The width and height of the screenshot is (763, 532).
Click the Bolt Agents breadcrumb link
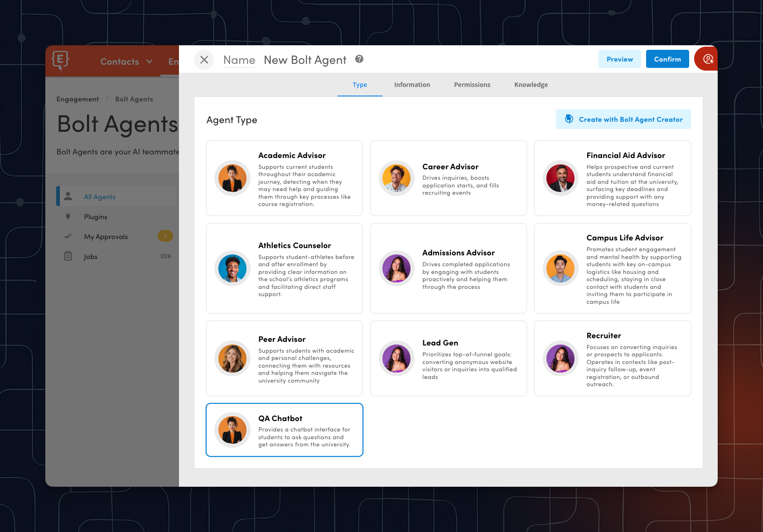pyautogui.click(x=134, y=99)
